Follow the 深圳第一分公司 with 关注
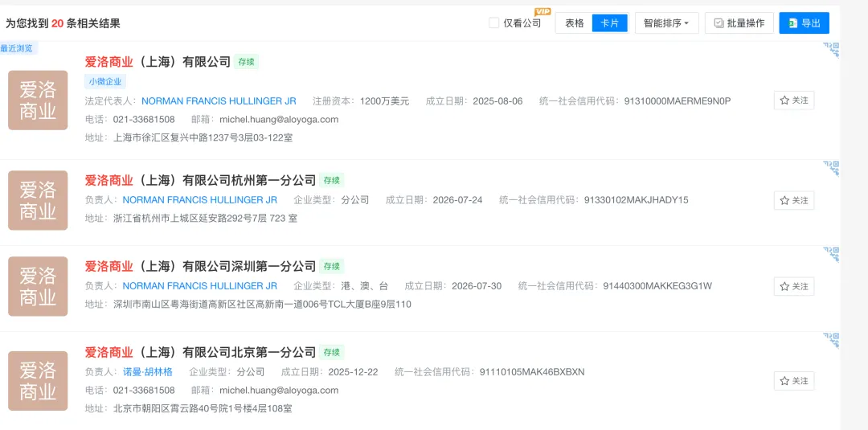 click(x=794, y=286)
